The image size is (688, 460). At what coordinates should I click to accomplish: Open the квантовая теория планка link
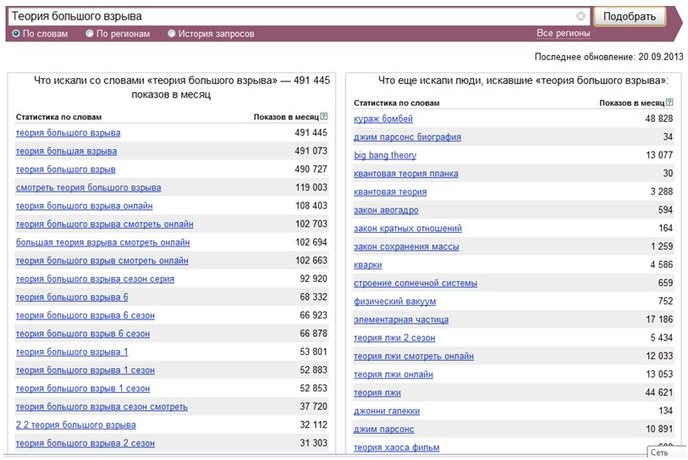pos(406,173)
